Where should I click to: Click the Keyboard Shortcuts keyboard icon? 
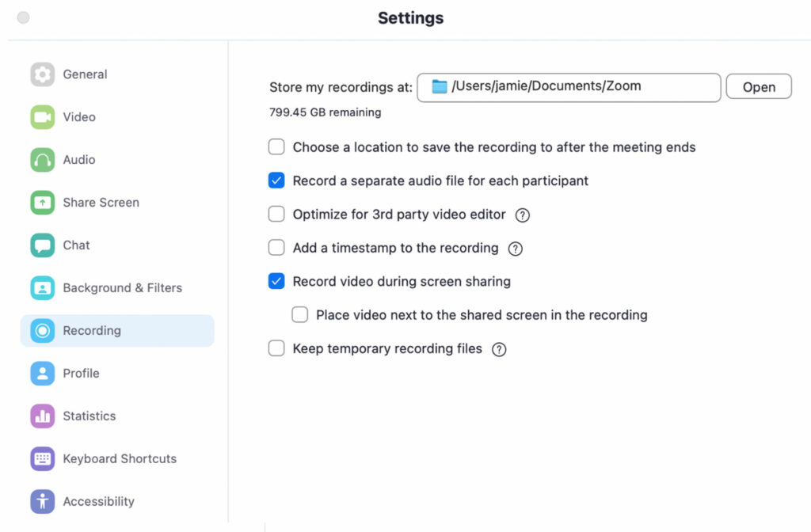[x=43, y=458]
